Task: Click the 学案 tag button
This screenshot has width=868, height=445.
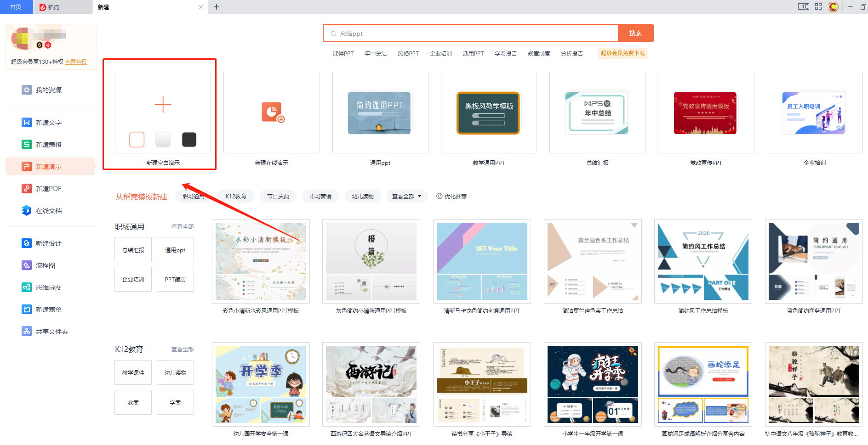Action: point(175,402)
